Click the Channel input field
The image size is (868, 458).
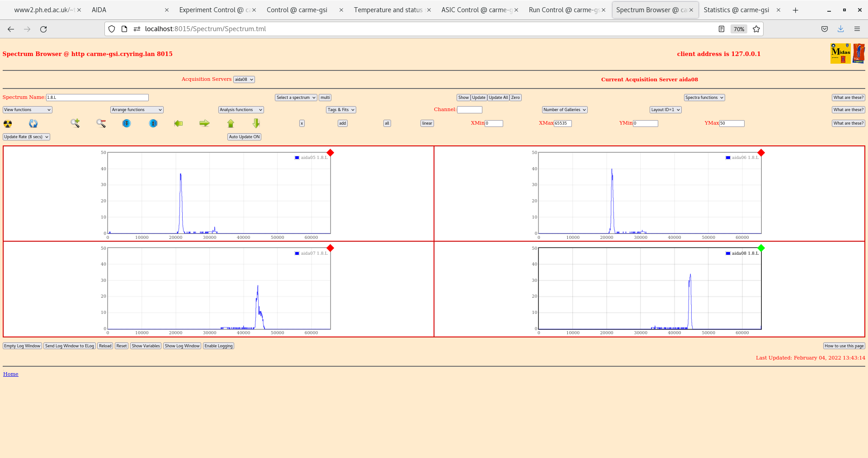pyautogui.click(x=470, y=110)
